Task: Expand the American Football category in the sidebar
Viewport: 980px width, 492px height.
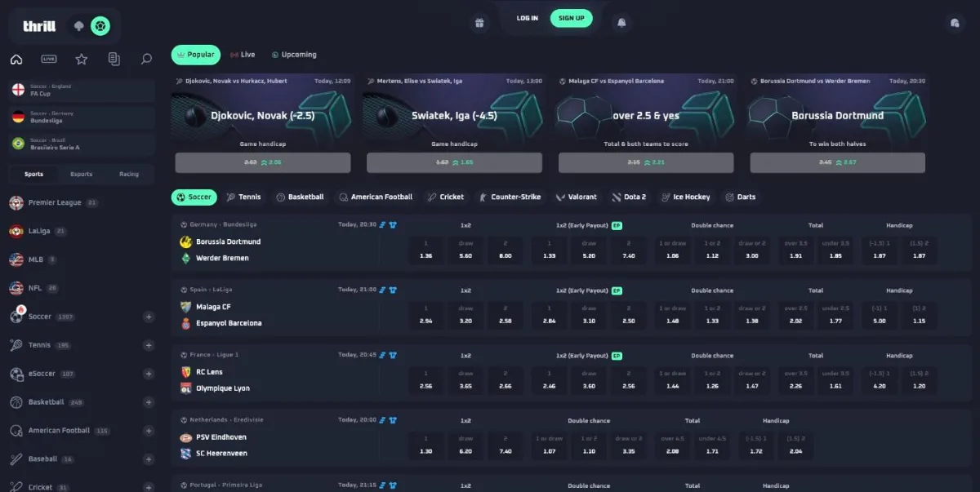Action: tap(149, 431)
